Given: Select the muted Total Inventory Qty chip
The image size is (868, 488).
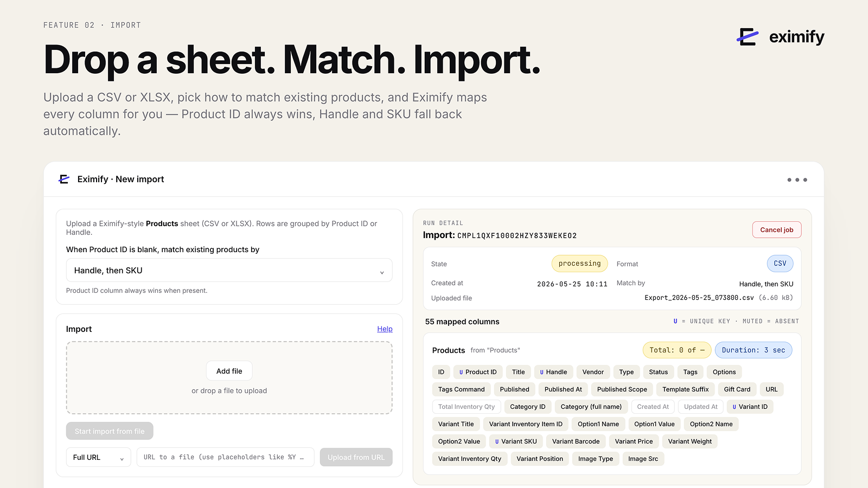Looking at the screenshot, I should 467,407.
